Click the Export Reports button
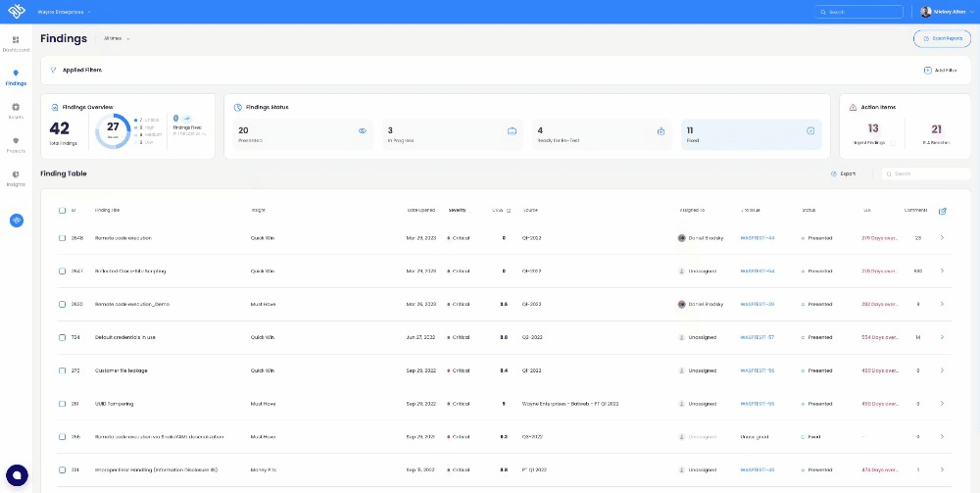This screenshot has height=493, width=980. click(943, 39)
